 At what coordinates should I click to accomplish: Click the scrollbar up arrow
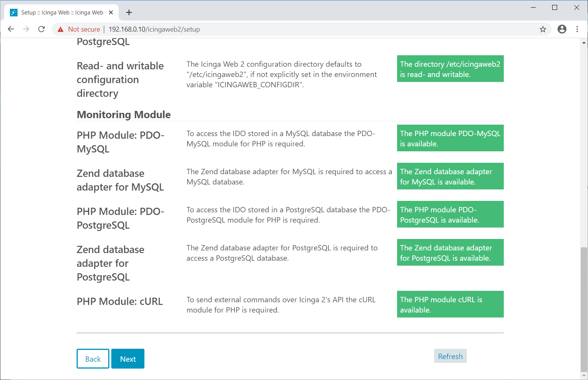(584, 42)
